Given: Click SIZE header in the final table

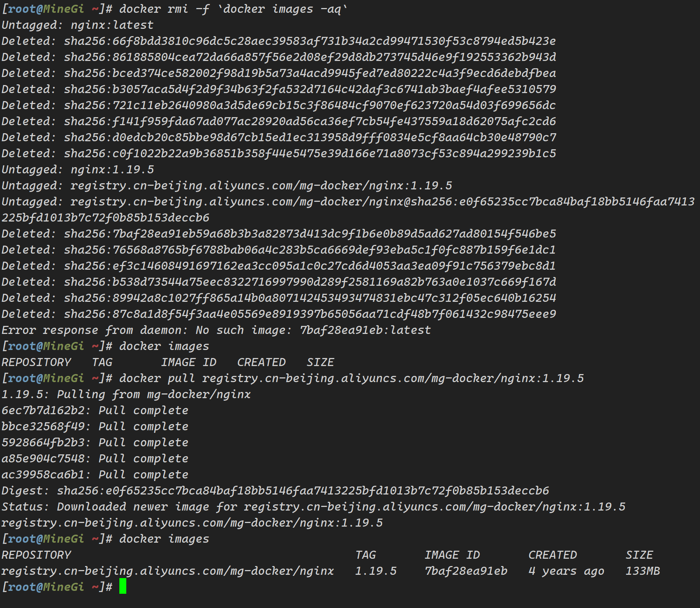Looking at the screenshot, I should pyautogui.click(x=639, y=555).
